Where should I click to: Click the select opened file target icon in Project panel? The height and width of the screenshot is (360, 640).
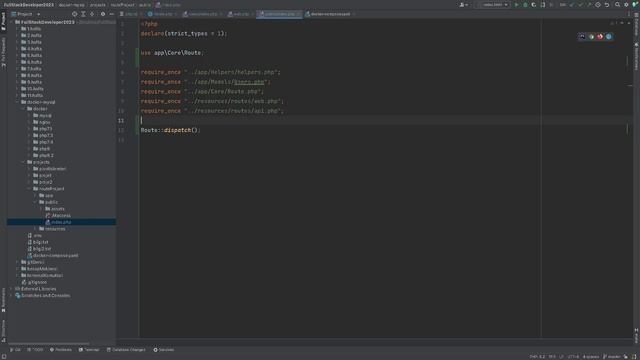click(x=74, y=14)
